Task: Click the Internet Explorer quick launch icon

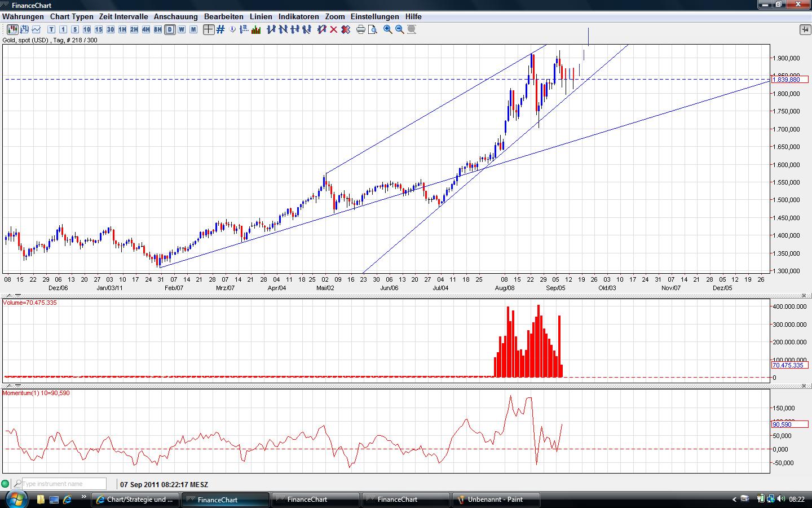Action: point(68,500)
